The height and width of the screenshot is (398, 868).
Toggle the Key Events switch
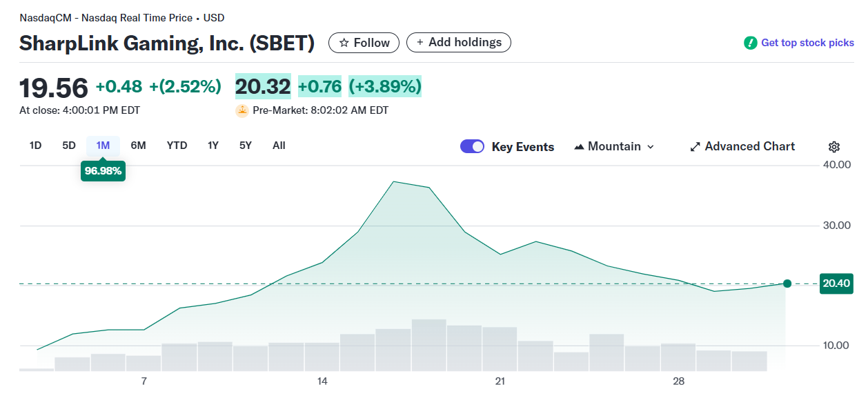pyautogui.click(x=473, y=146)
